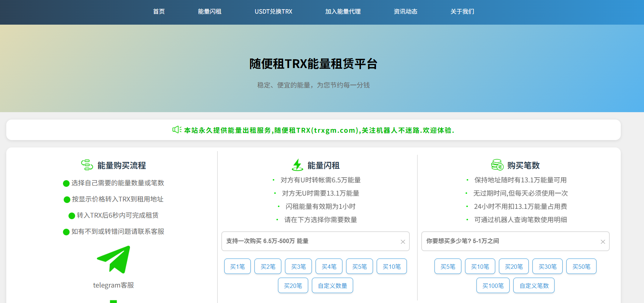Screen dimensions: 644x303
Task: Click the Telegram paper-plane icon
Action: tap(113, 260)
